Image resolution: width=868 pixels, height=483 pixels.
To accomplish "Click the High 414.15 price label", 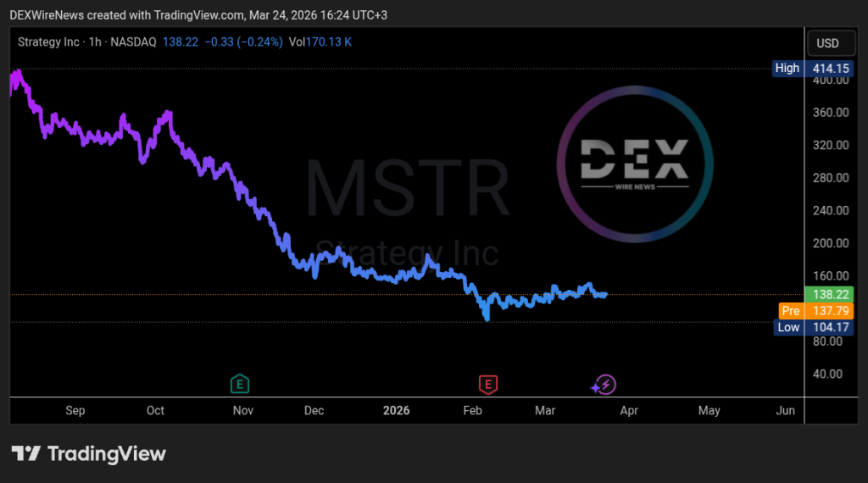I will pyautogui.click(x=813, y=69).
